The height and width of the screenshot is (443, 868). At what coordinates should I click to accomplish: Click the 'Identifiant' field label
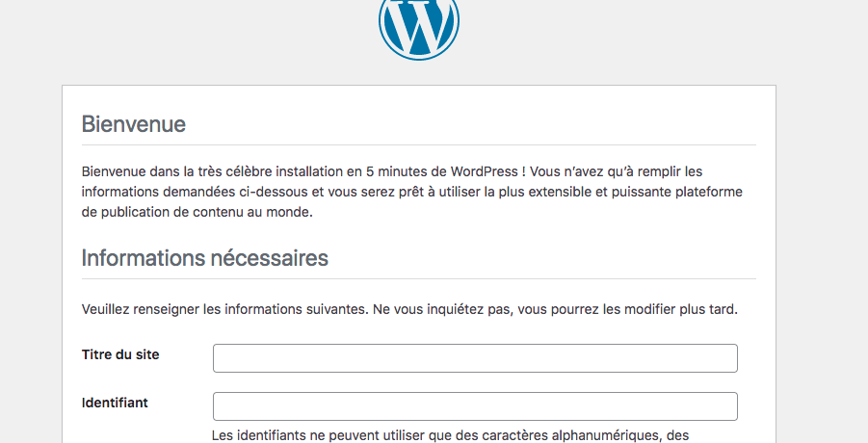(115, 403)
